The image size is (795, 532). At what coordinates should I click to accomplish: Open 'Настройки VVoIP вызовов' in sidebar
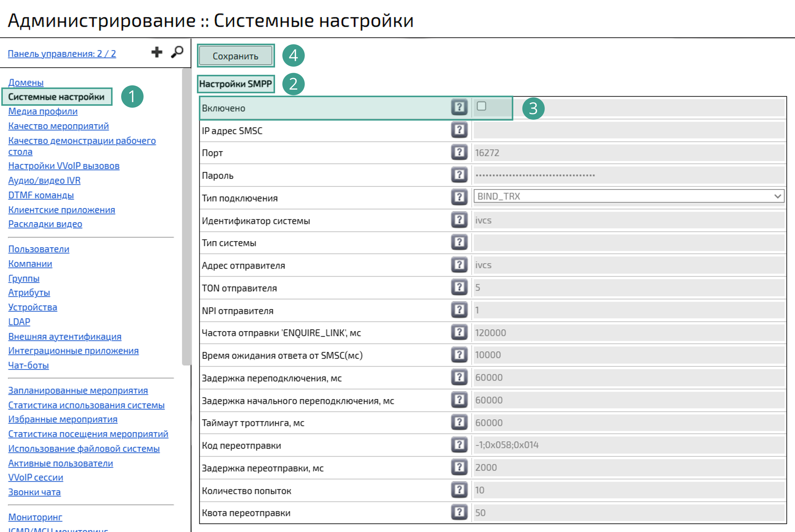(x=64, y=166)
